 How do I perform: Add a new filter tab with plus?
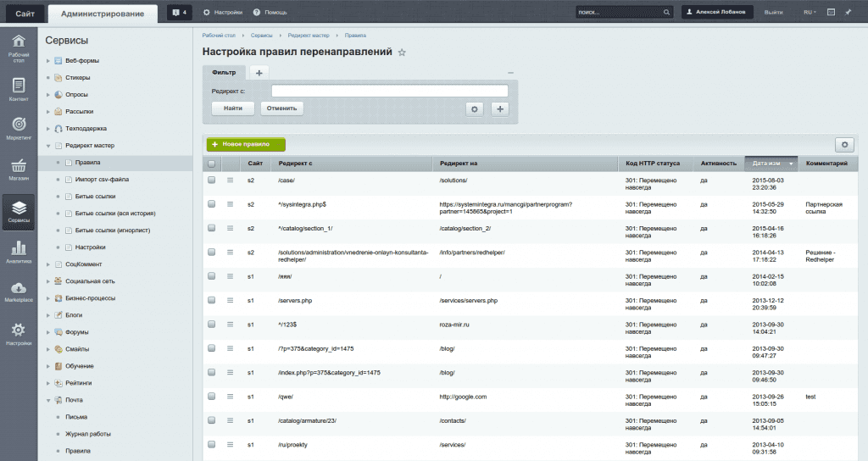pos(259,73)
